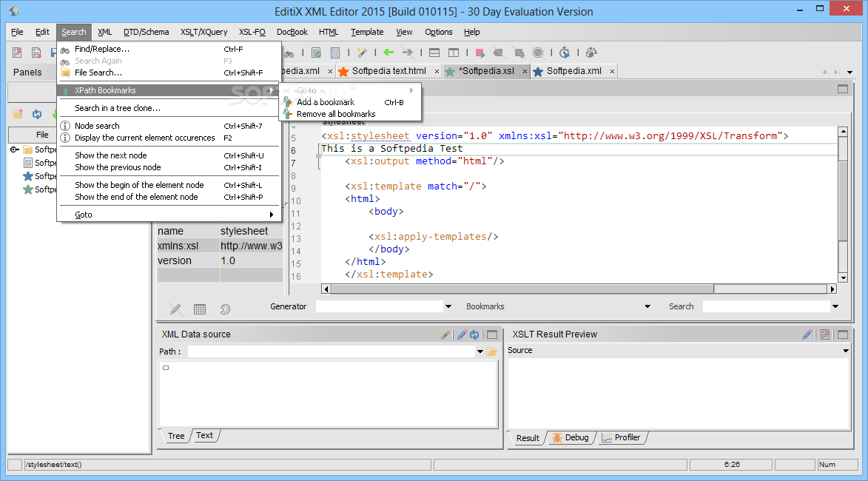Split the editor horizontally icon

click(434, 53)
